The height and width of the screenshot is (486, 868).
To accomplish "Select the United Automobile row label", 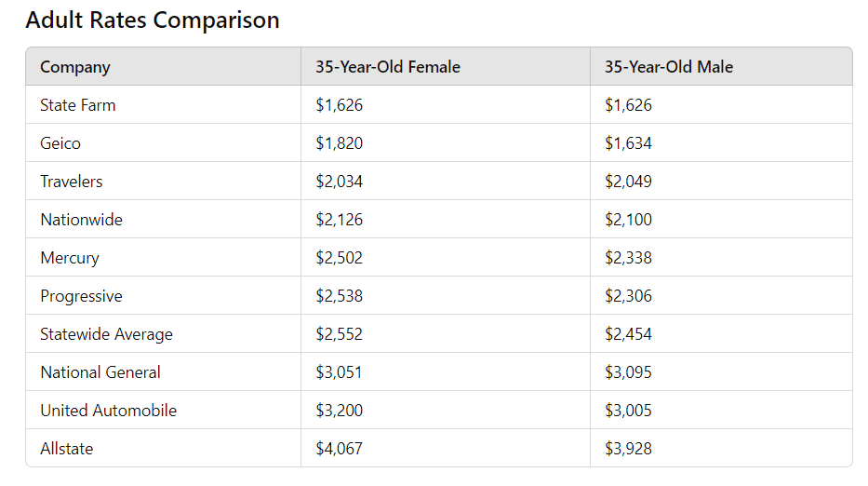I will click(108, 411).
